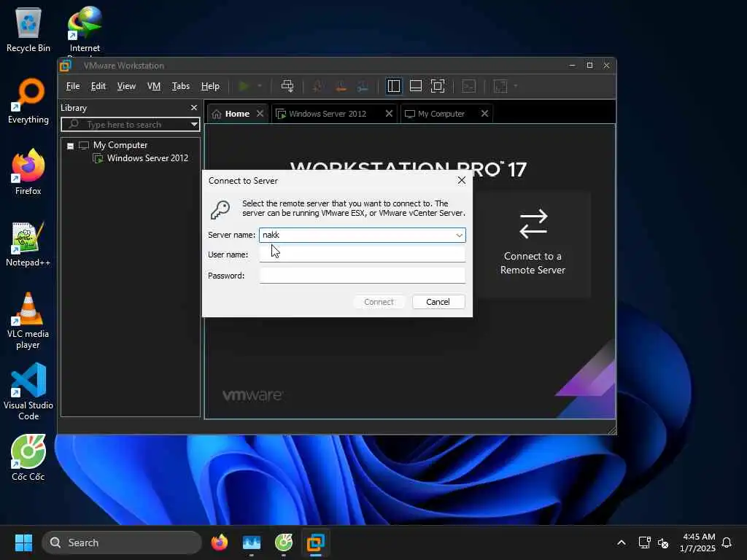Click the User name field

click(363, 254)
